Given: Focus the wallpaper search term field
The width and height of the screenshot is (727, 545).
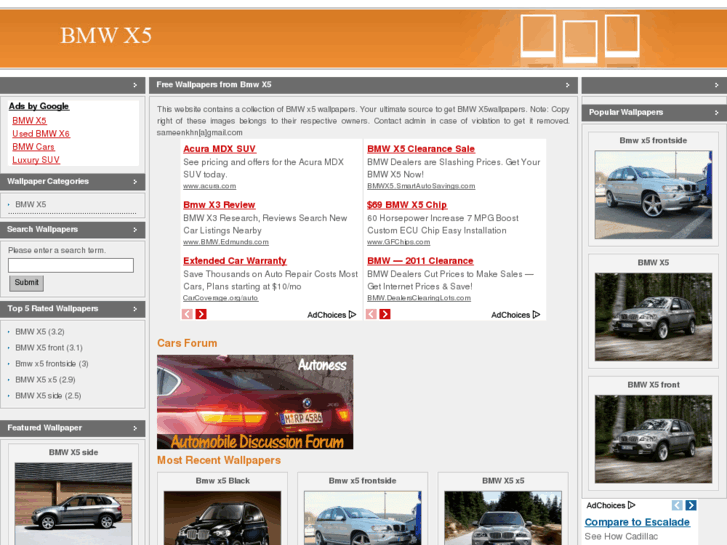Looking at the screenshot, I should (71, 265).
